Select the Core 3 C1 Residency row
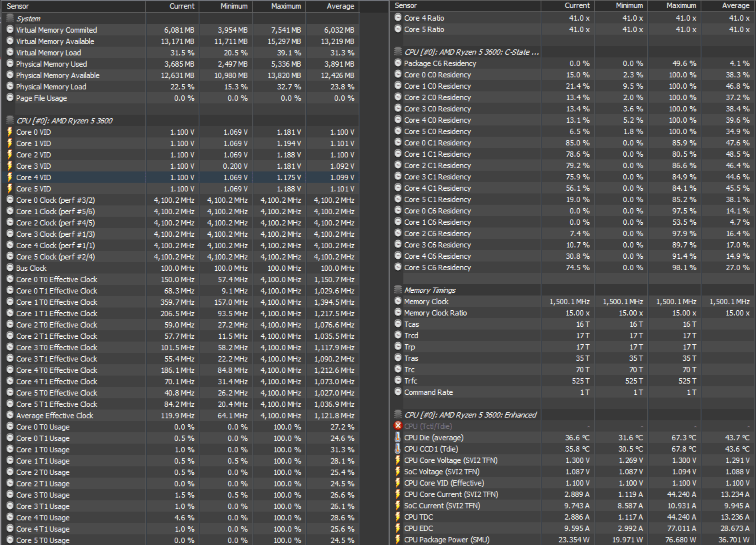This screenshot has width=756, height=545. (572, 177)
